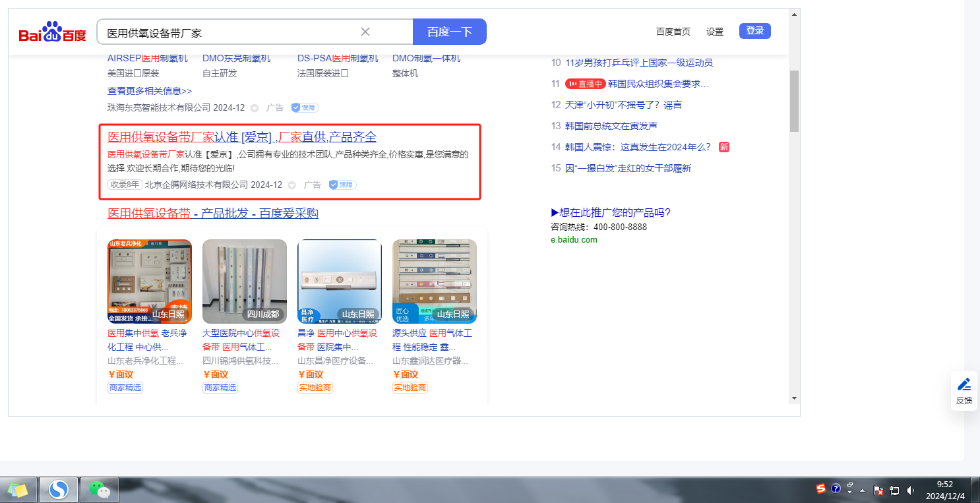Screen dimensions: 980x503
Task: Click 实地验商 tag under 山东鑫润达医疗器
Action: 410,388
